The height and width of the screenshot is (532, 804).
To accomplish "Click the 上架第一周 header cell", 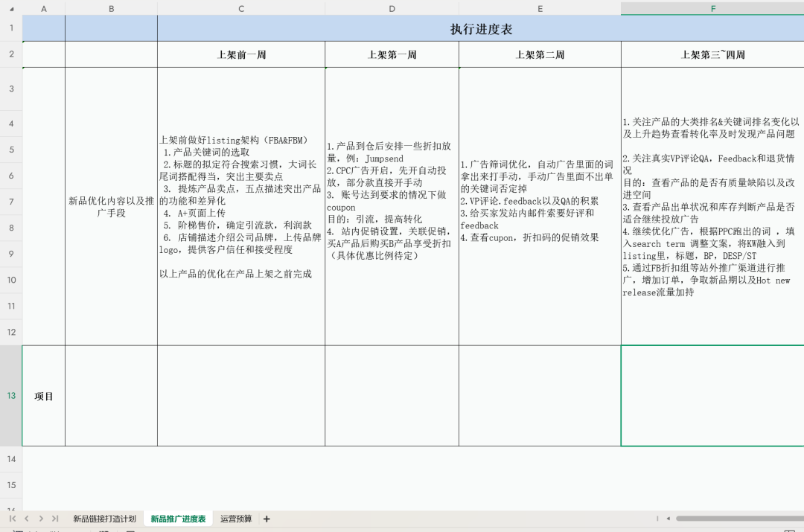I will click(392, 54).
